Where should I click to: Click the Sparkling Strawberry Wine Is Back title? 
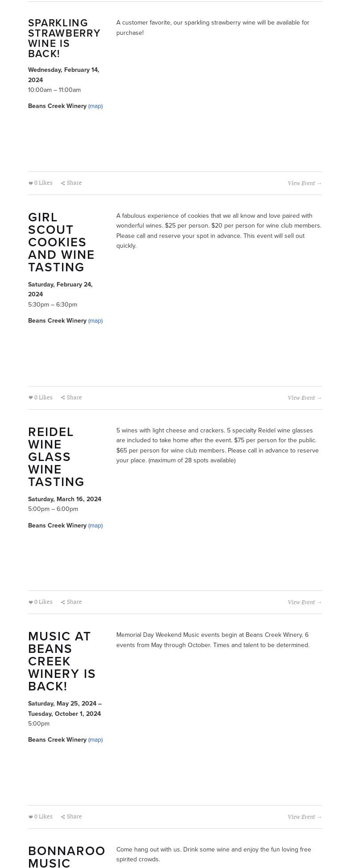64,38
